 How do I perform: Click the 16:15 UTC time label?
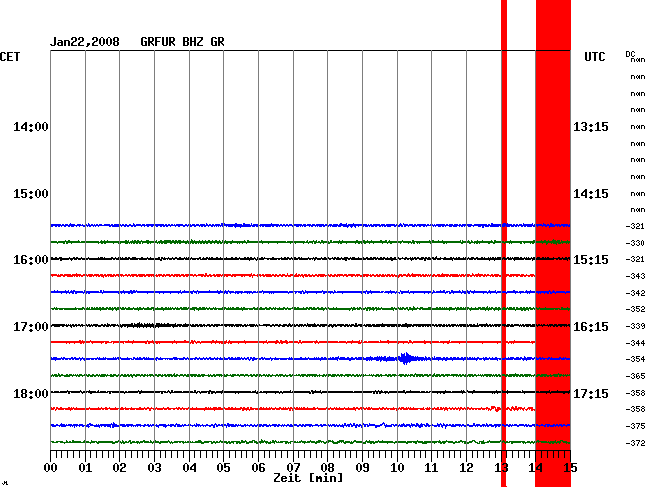coord(591,327)
